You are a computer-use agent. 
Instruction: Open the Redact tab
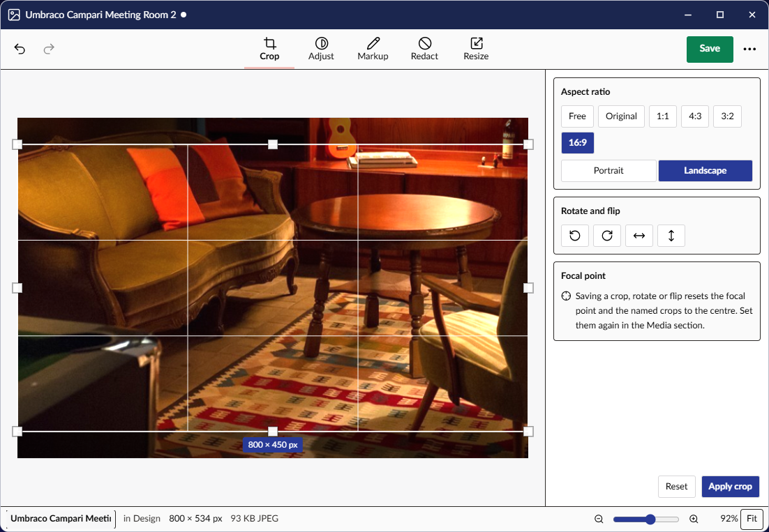pyautogui.click(x=424, y=49)
